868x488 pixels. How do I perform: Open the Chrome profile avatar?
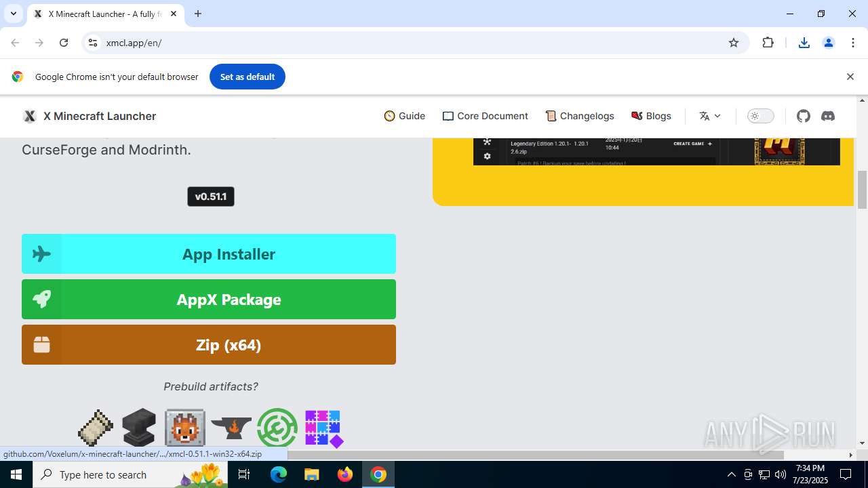[x=829, y=43]
